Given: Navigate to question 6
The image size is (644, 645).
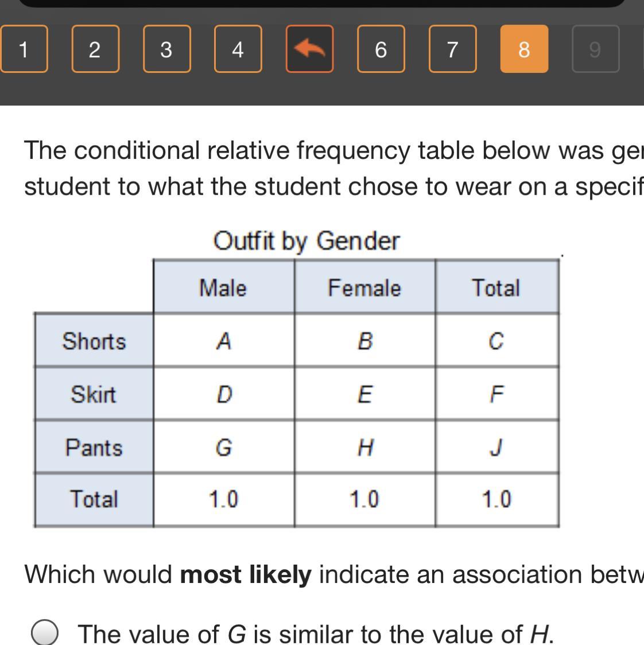Looking at the screenshot, I should point(381,49).
